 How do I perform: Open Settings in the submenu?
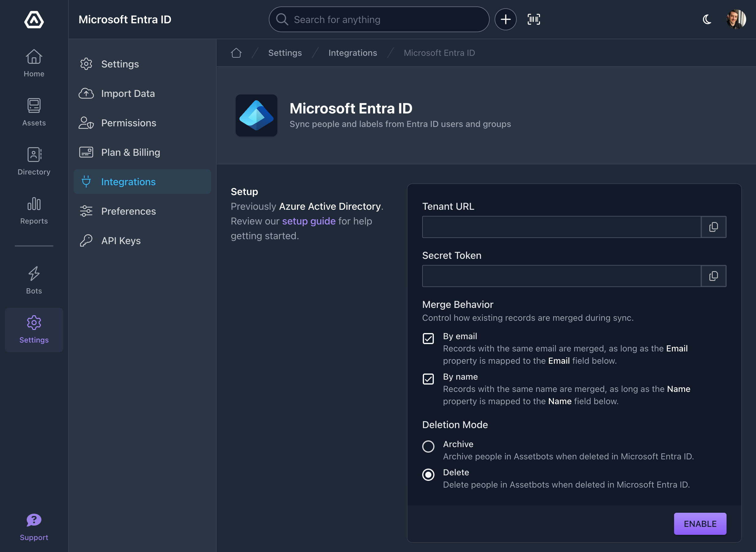(x=142, y=64)
